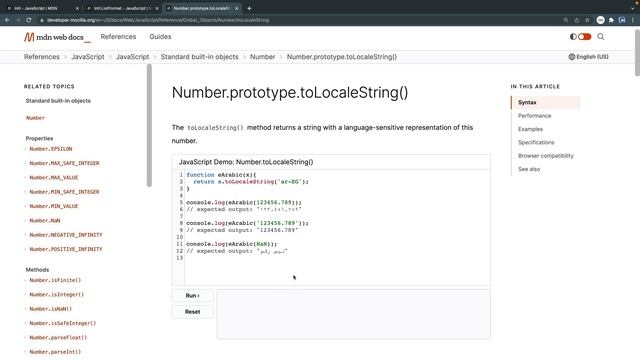
Task: Click the blue extension icon next to puzzle
Action: coord(622,20)
